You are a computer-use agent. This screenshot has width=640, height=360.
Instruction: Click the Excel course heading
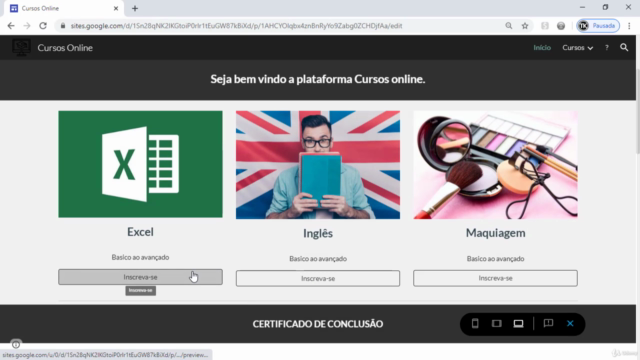(x=140, y=232)
